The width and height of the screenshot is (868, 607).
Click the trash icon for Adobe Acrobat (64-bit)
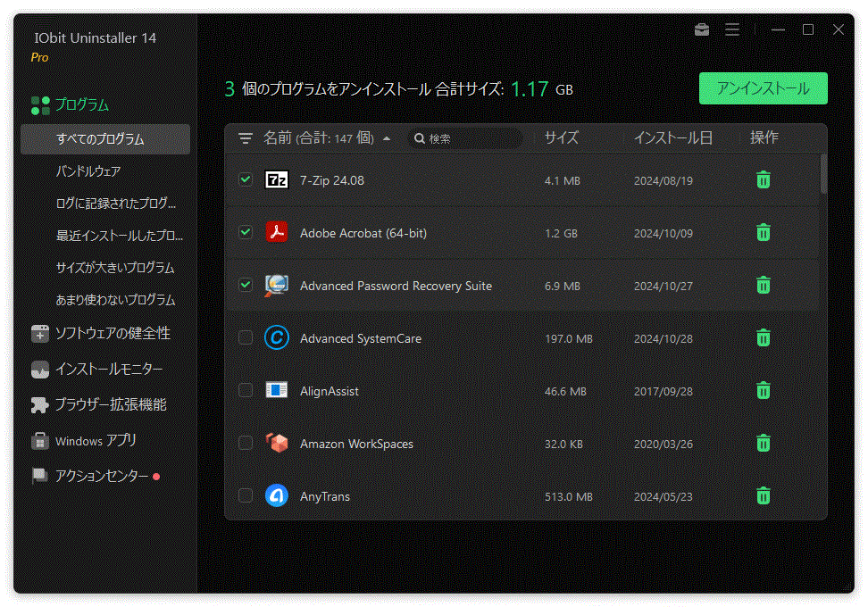[x=764, y=232]
